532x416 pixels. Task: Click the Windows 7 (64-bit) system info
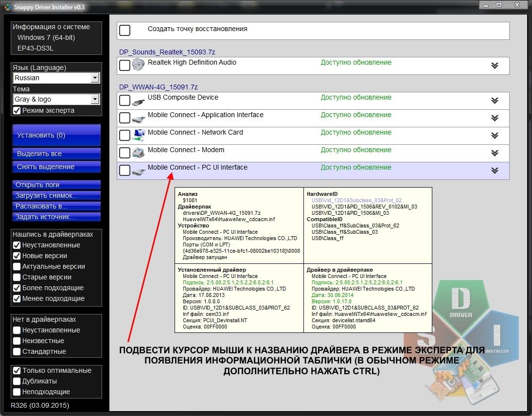46,37
